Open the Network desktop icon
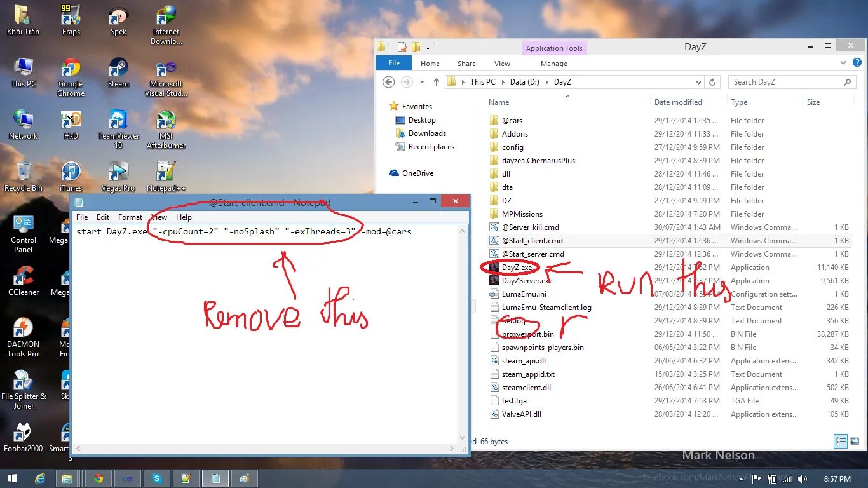This screenshot has height=488, width=868. pyautogui.click(x=24, y=125)
